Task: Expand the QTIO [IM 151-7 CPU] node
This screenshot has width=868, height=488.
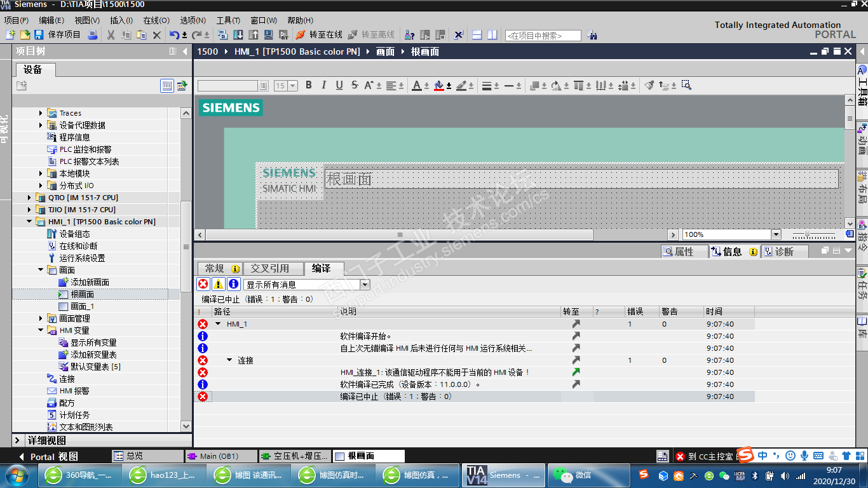Action: click(x=29, y=198)
